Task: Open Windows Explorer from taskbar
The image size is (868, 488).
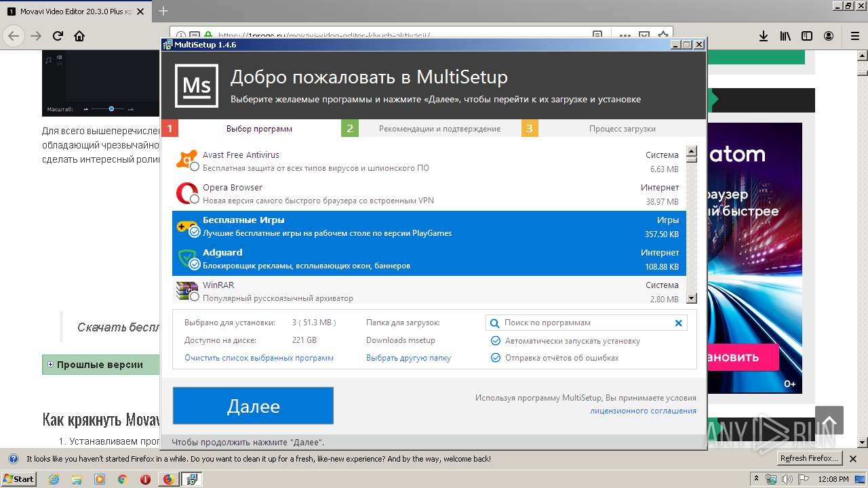Action: (x=77, y=479)
